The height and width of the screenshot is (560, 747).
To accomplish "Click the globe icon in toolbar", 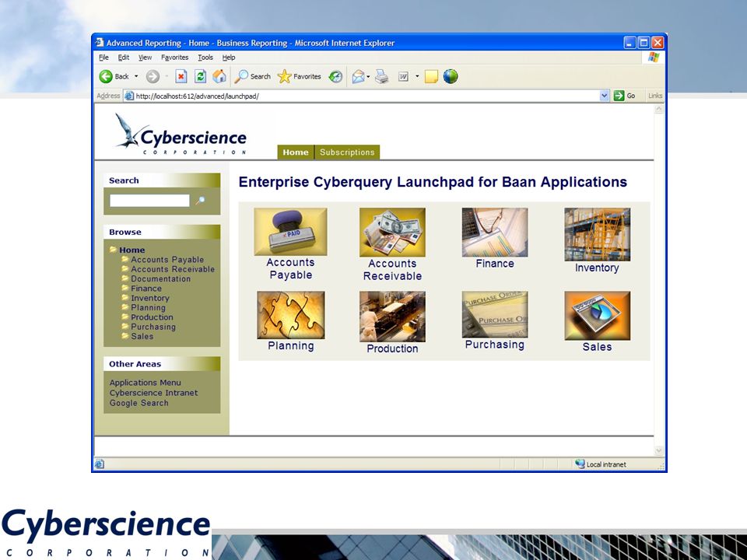I will tap(451, 76).
